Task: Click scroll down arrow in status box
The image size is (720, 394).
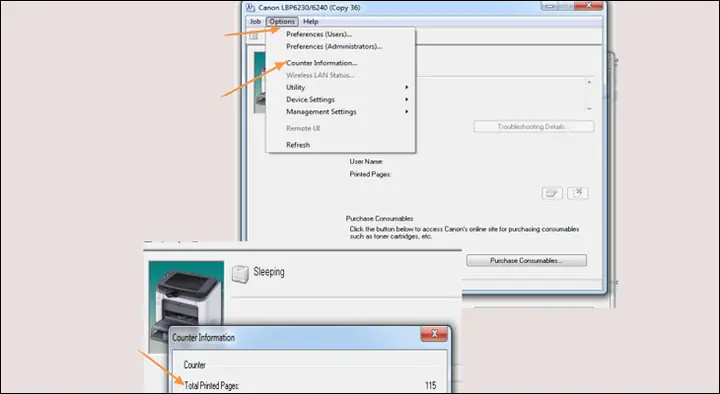Action: pyautogui.click(x=589, y=109)
